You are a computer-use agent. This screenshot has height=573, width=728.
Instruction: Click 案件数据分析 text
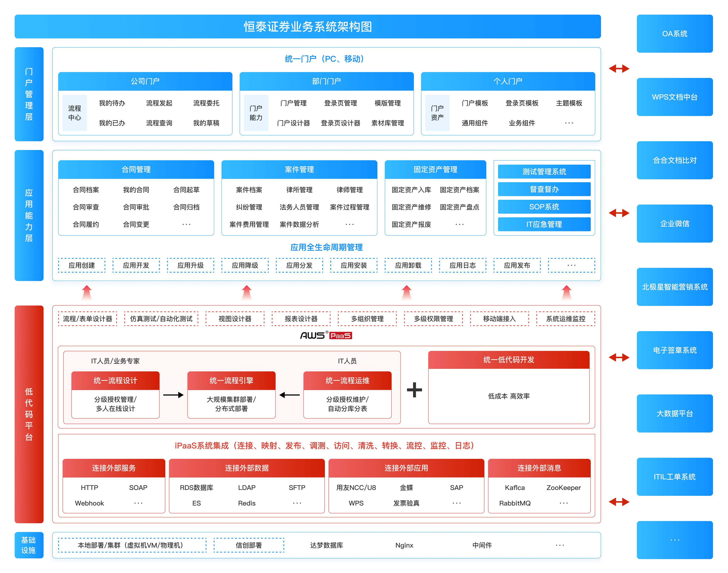299,224
